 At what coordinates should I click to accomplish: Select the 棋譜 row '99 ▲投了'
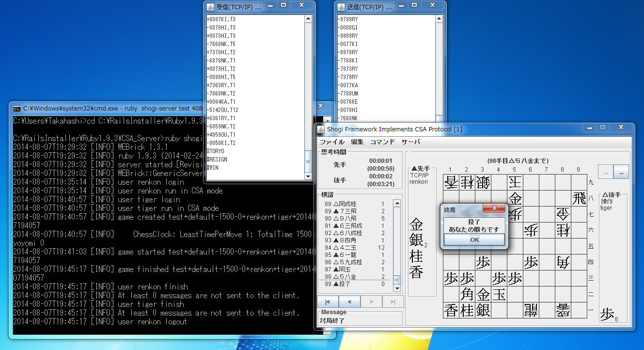pyautogui.click(x=356, y=284)
